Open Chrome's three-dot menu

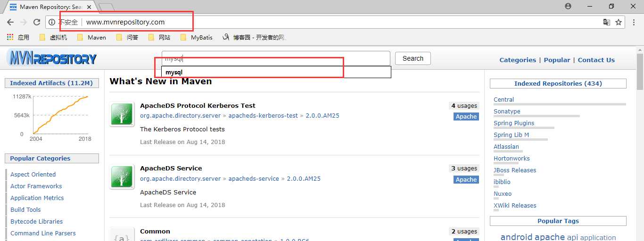tap(635, 22)
